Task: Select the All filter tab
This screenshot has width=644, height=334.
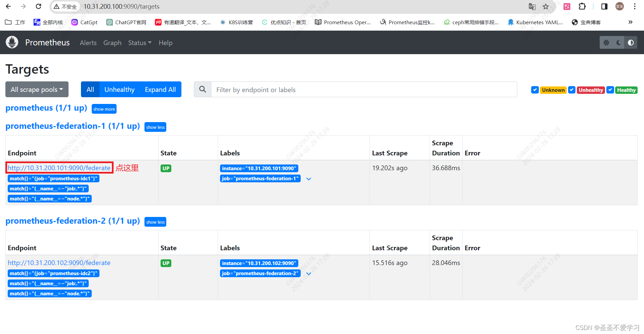Action: click(x=90, y=89)
